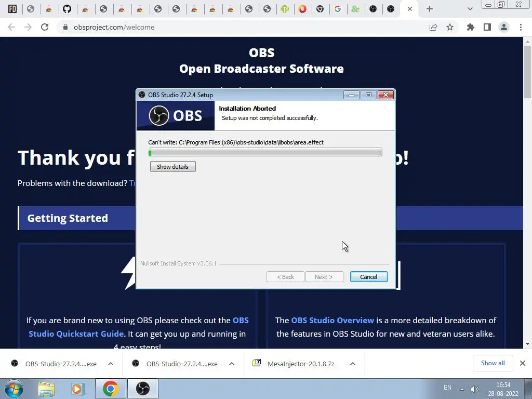Switch to the orange-red circle favicon tab

303,9
